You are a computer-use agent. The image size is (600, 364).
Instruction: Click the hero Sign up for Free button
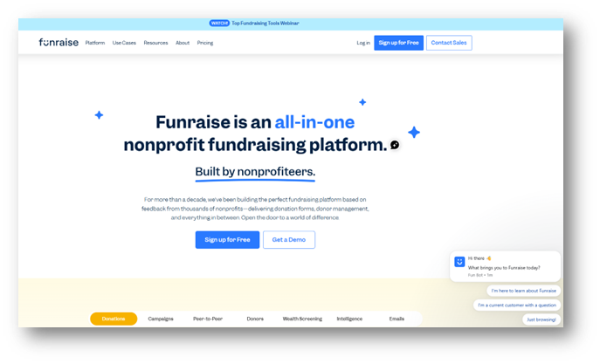point(227,240)
